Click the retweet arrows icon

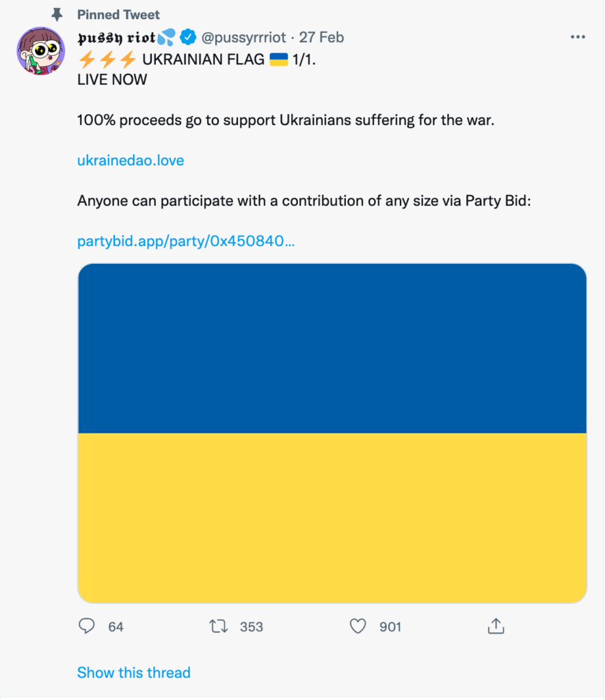point(219,626)
